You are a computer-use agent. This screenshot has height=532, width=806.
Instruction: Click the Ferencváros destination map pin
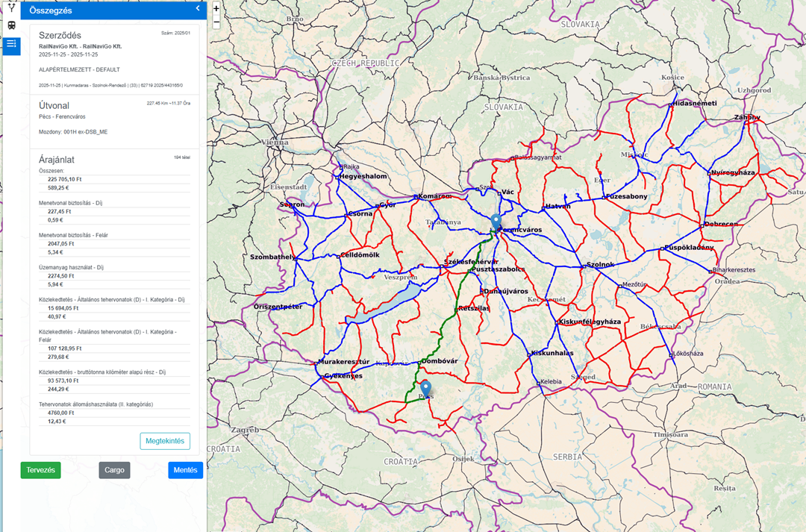point(496,222)
